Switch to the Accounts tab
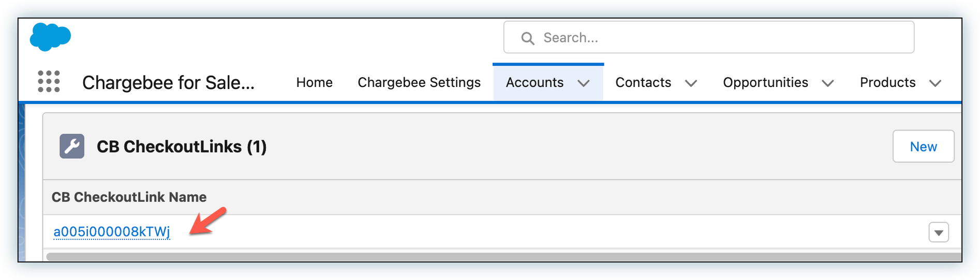This screenshot has height=280, width=980. 534,83
